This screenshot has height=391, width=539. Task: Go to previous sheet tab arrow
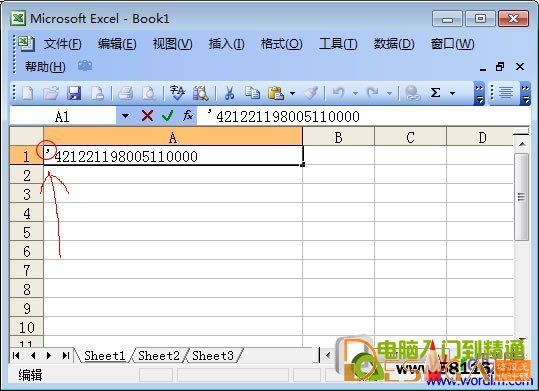[x=33, y=356]
